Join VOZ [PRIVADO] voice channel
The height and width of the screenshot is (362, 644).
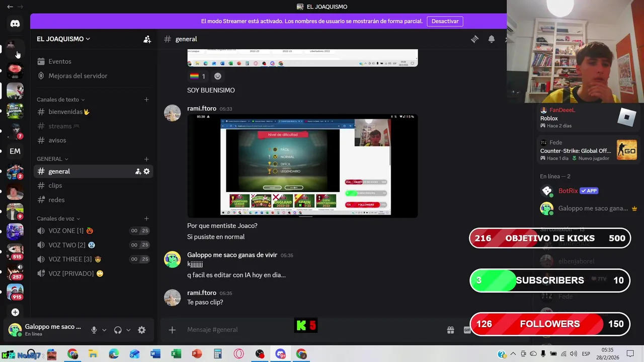pos(93,274)
